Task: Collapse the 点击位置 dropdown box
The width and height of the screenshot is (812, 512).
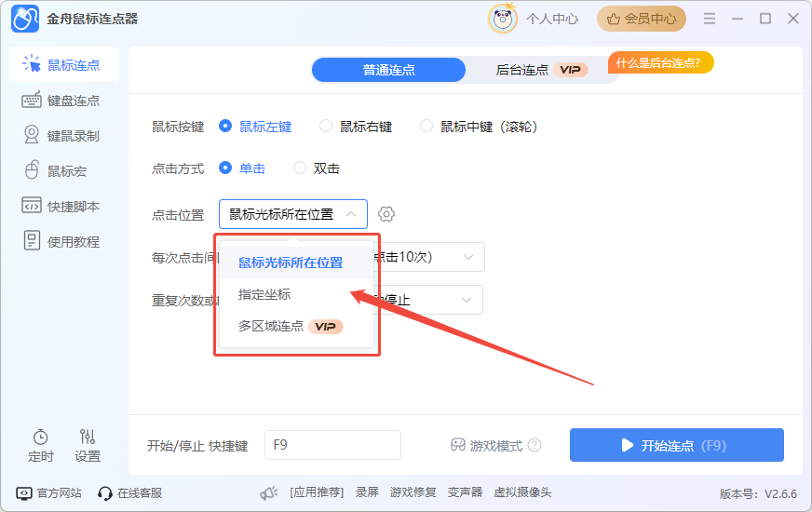Action: coord(293,214)
